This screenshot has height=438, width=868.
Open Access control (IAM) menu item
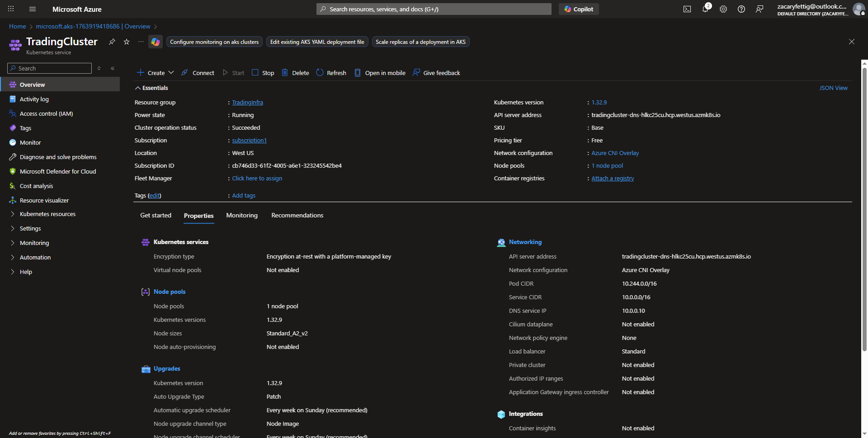[46, 113]
